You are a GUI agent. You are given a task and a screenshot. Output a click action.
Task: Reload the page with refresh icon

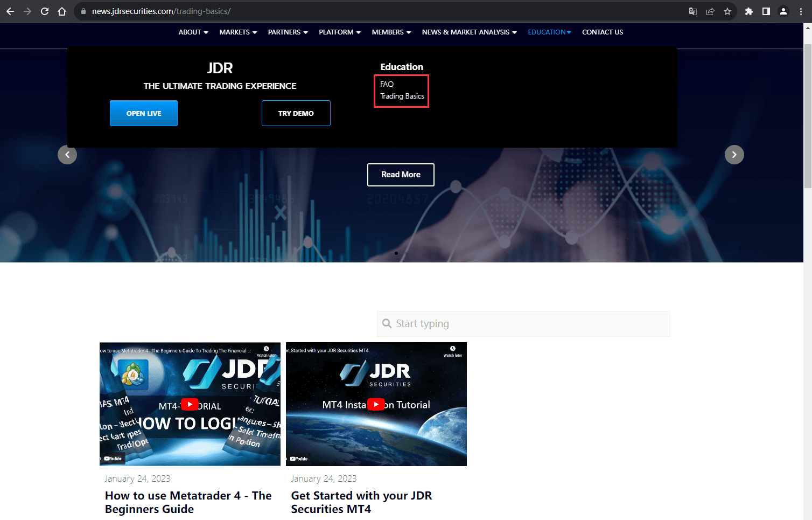click(x=45, y=11)
